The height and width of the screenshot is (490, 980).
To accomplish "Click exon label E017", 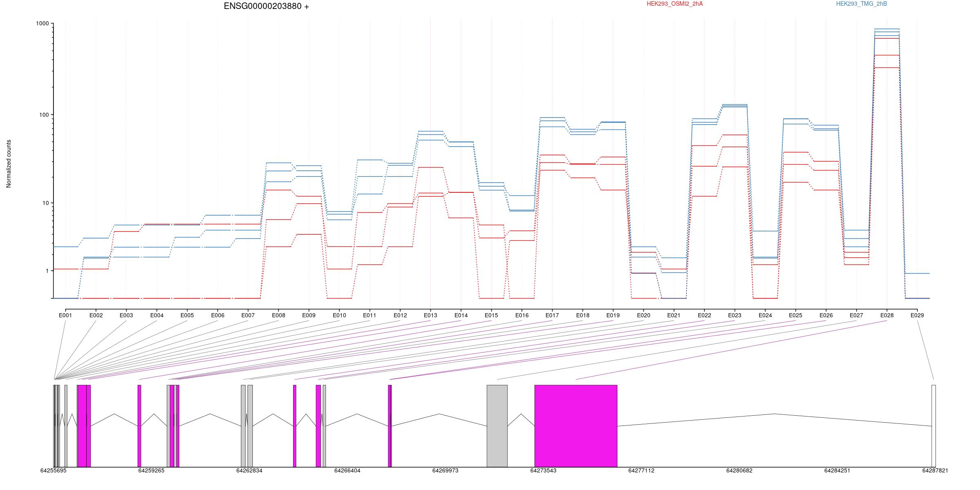I will [x=552, y=315].
